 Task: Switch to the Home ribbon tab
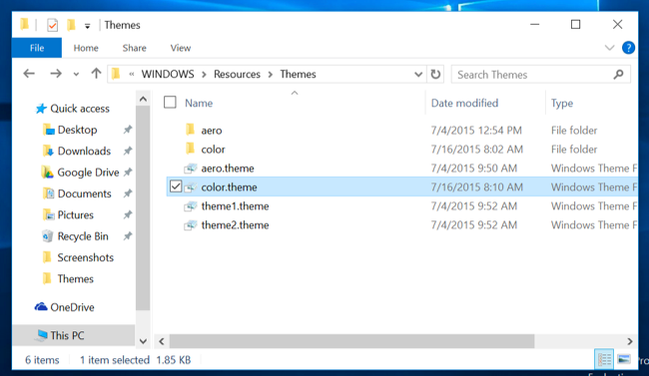pyautogui.click(x=86, y=48)
